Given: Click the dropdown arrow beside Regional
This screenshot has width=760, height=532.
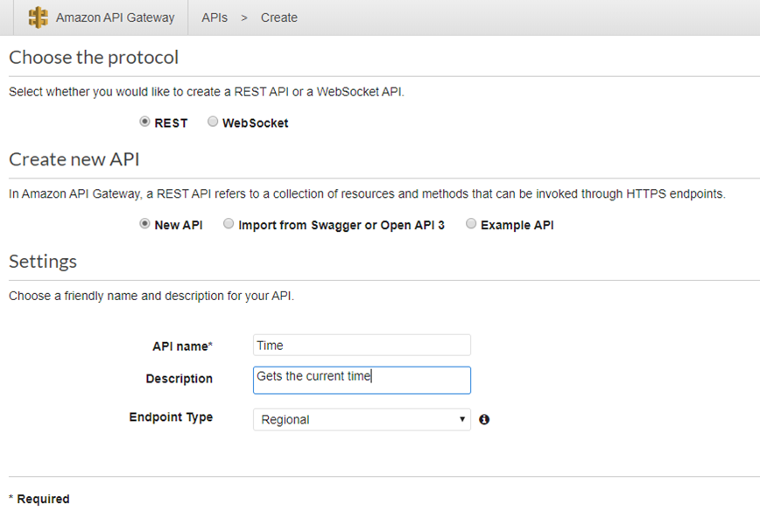Looking at the screenshot, I should pos(462,420).
